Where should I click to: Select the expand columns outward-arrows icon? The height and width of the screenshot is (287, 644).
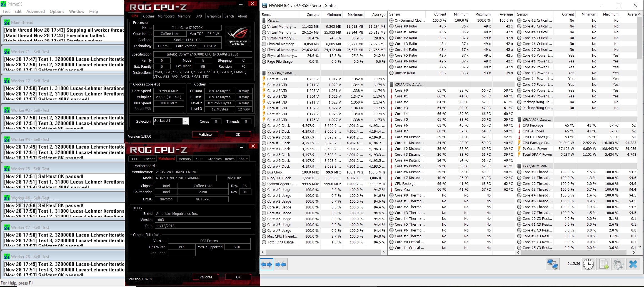pos(266,264)
